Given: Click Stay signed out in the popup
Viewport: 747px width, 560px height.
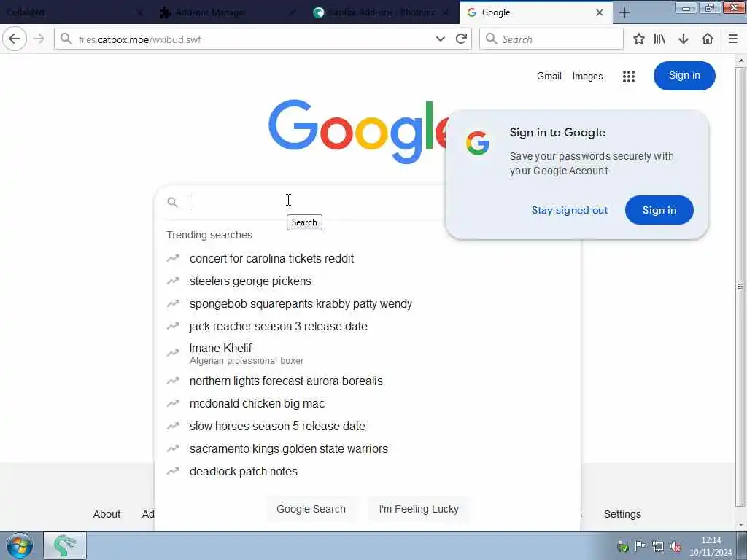Looking at the screenshot, I should click(x=569, y=210).
